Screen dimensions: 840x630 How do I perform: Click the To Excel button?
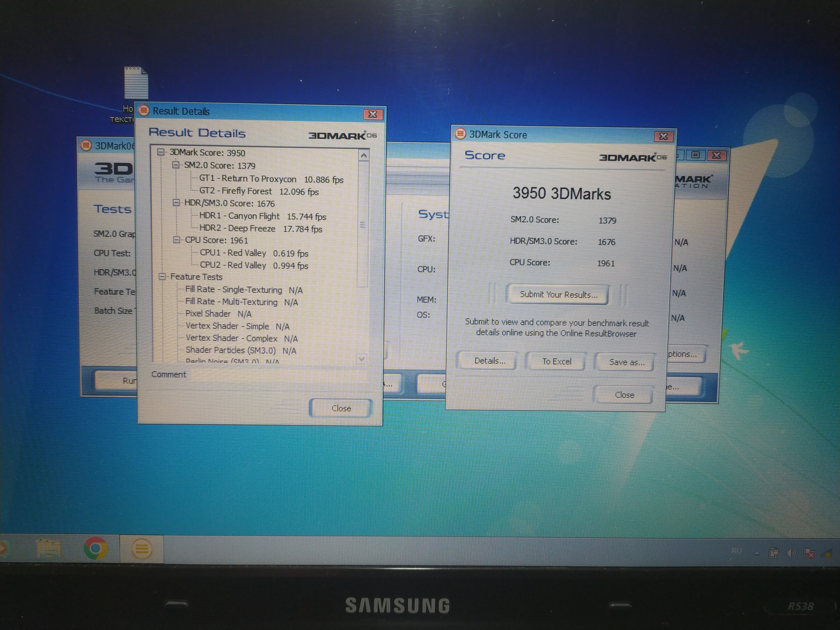[x=556, y=362]
